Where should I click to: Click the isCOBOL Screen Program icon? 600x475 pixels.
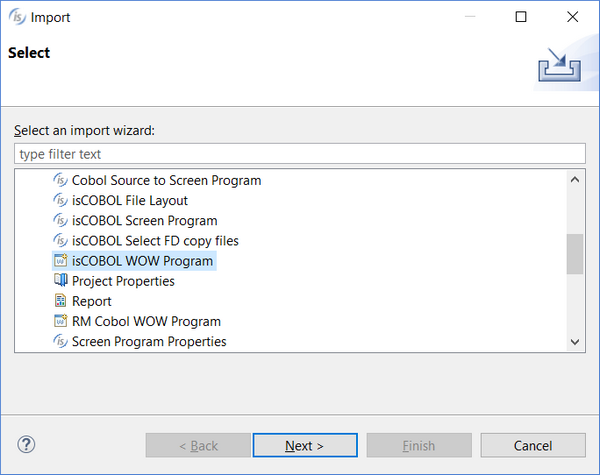coord(60,220)
